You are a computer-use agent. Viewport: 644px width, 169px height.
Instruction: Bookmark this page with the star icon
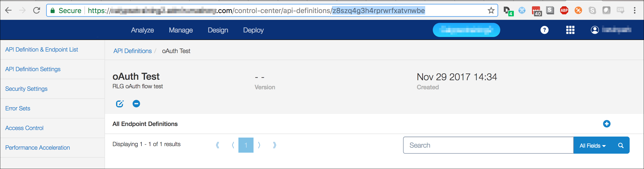click(x=491, y=11)
